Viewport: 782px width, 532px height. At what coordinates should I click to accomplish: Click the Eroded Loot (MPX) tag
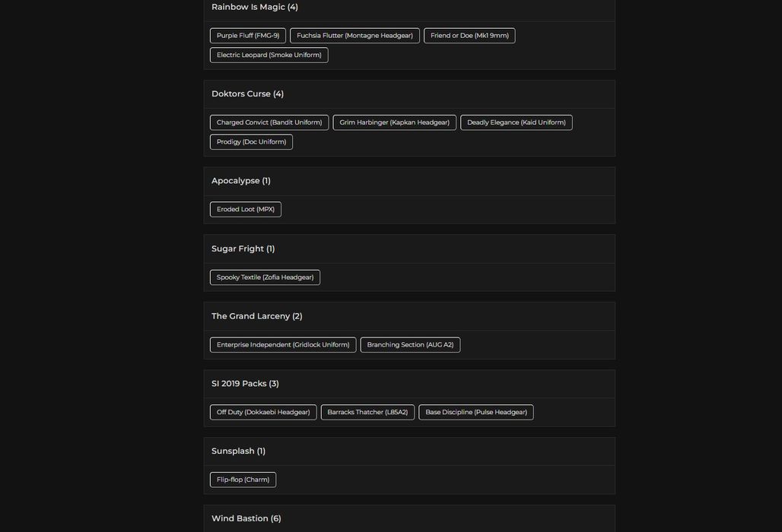(246, 209)
